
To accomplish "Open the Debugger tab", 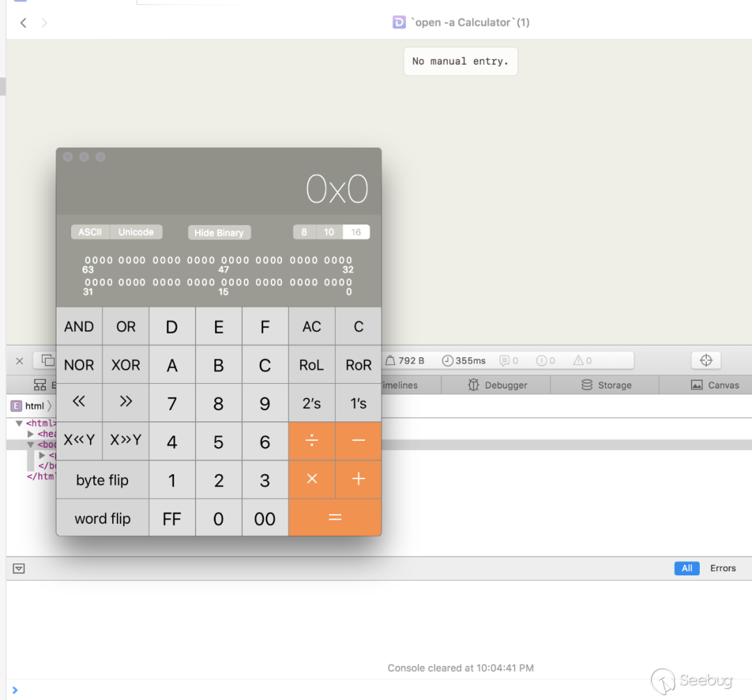I will [x=496, y=384].
